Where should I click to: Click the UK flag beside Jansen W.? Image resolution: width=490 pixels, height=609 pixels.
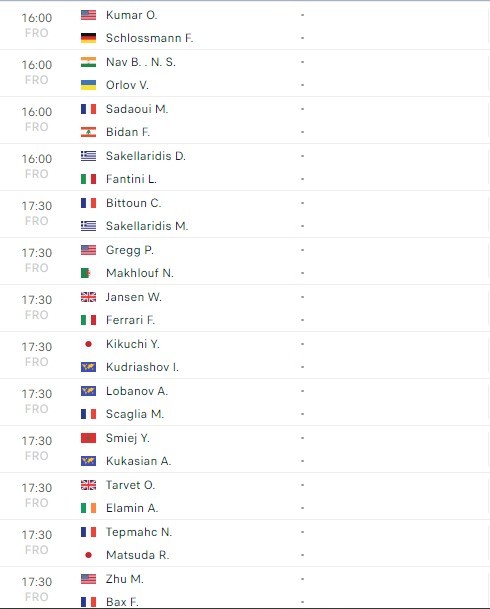coord(88,297)
